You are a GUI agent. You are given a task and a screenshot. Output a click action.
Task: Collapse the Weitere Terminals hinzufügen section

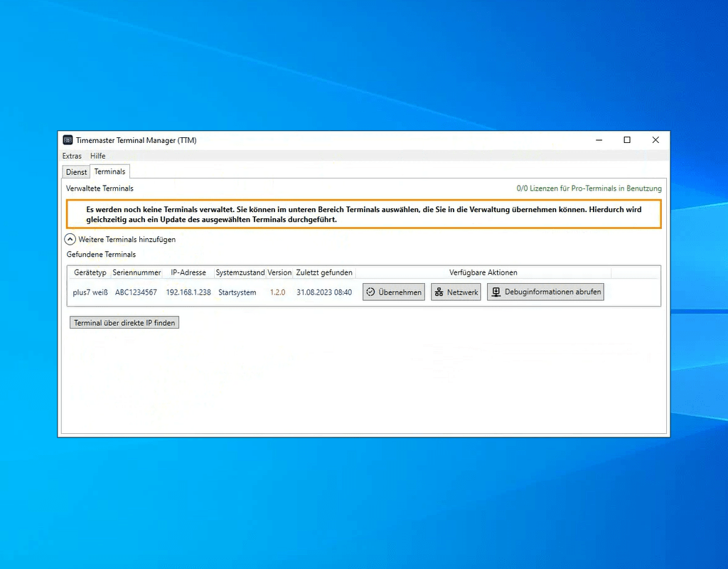point(70,240)
